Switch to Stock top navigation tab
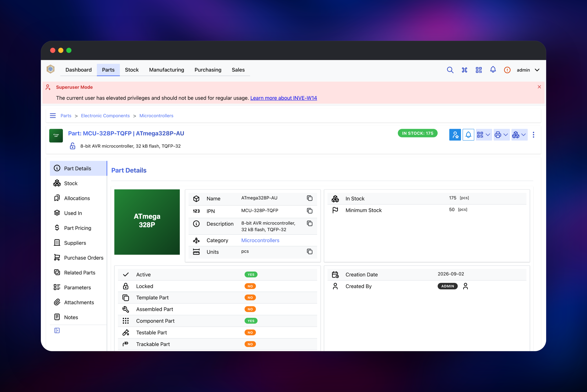Image resolution: width=587 pixels, height=392 pixels. (x=132, y=70)
